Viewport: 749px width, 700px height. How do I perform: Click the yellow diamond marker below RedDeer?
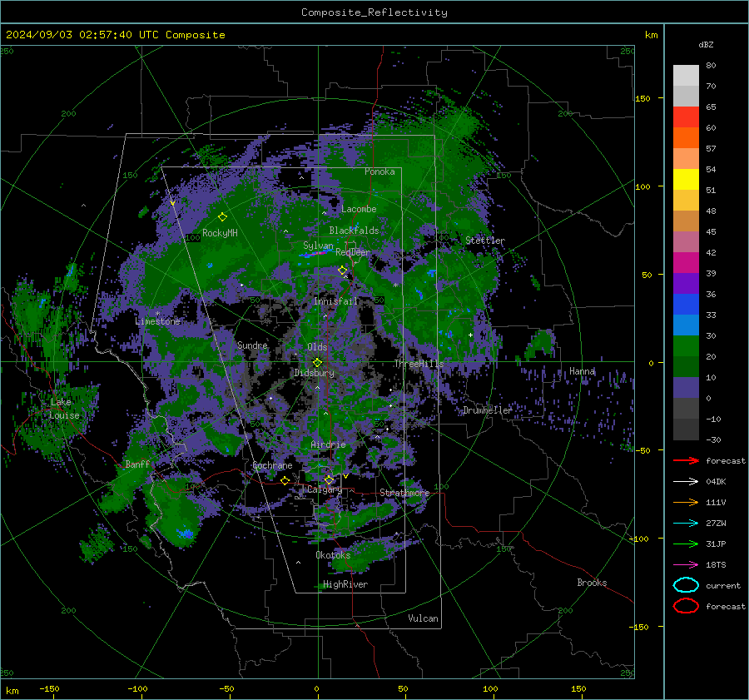click(343, 271)
